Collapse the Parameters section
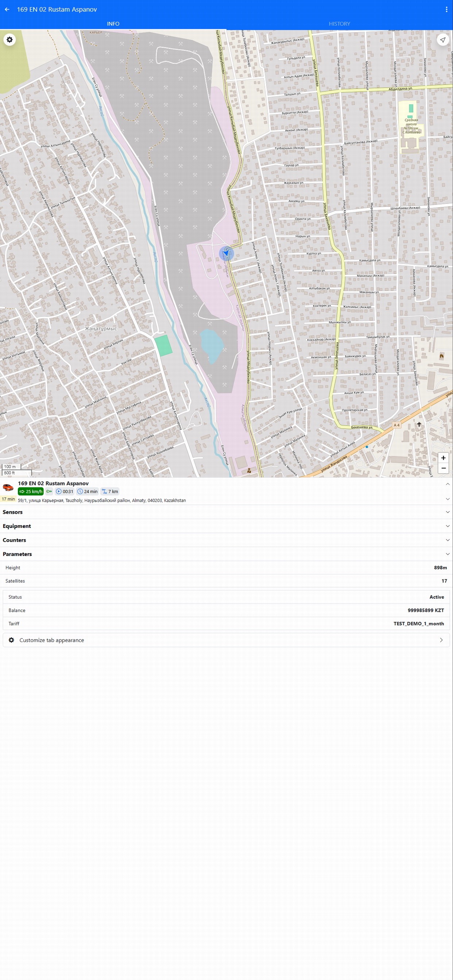The width and height of the screenshot is (453, 980). [x=226, y=554]
